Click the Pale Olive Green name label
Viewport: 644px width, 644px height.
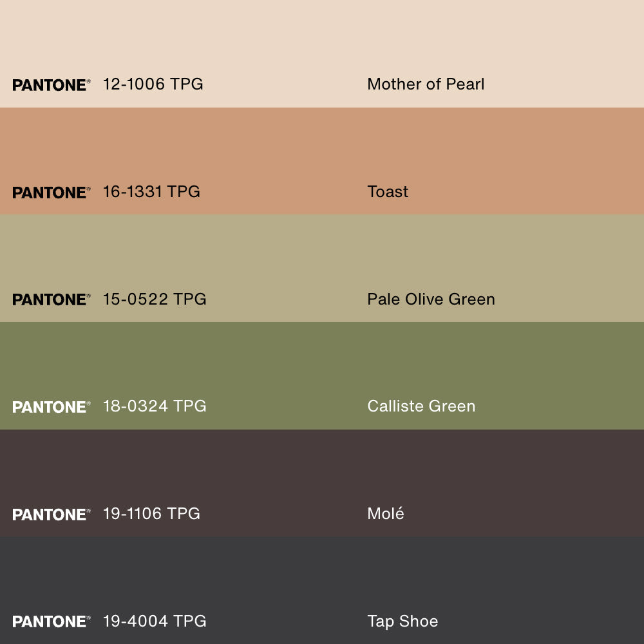coord(431,299)
